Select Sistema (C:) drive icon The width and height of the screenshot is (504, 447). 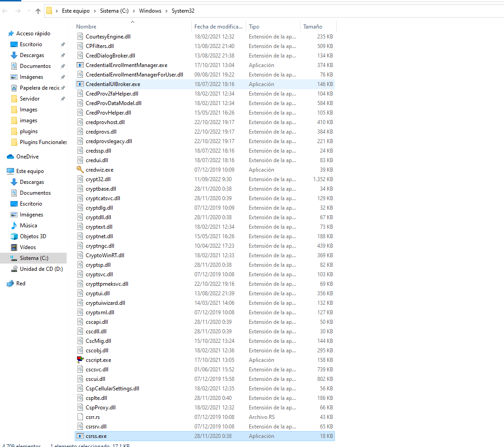point(14,258)
